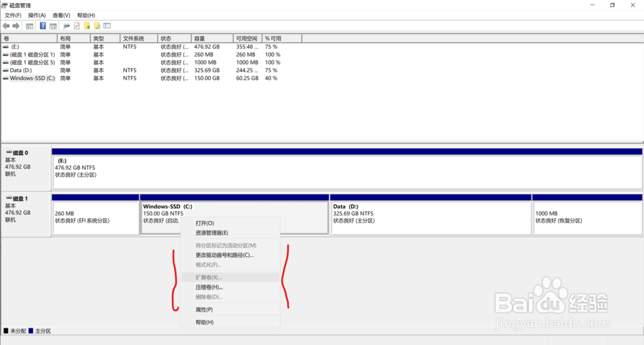Click the checkmark document properties icon

tap(77, 26)
